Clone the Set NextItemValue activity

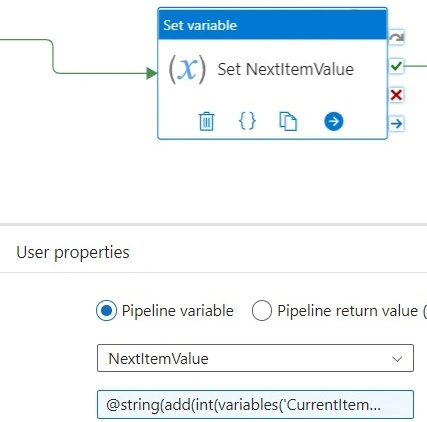[x=288, y=121]
